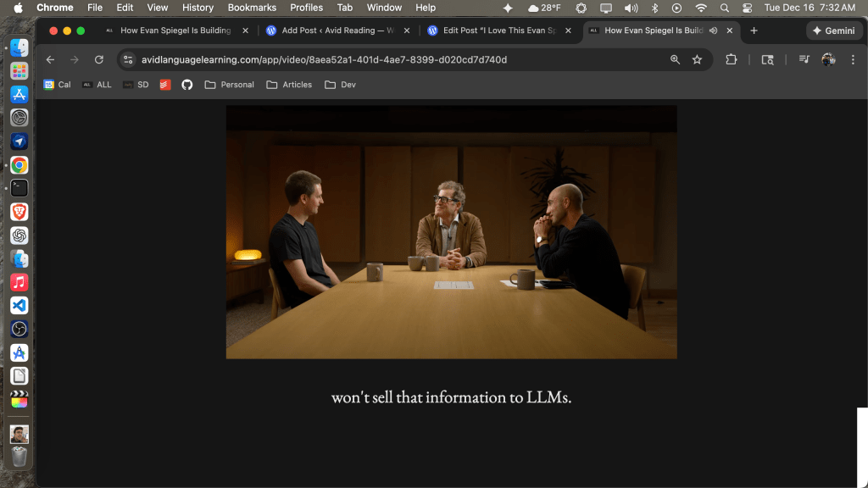Open the Chrome extensions puzzle icon

[732, 60]
